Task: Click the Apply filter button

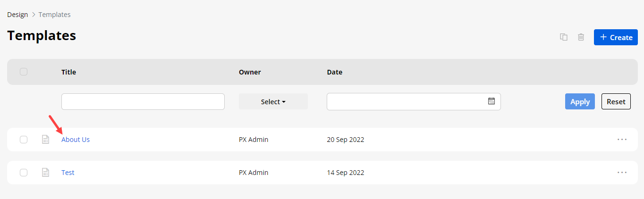Action: click(580, 101)
